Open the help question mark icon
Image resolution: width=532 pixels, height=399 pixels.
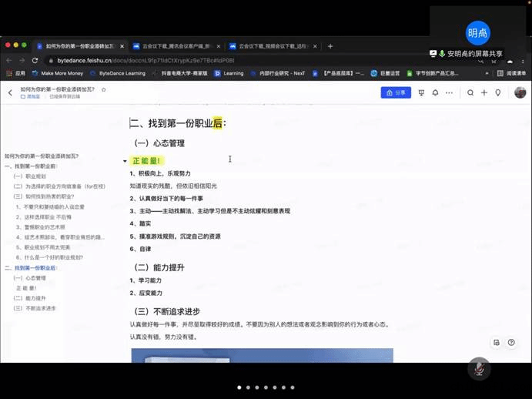coord(511,342)
